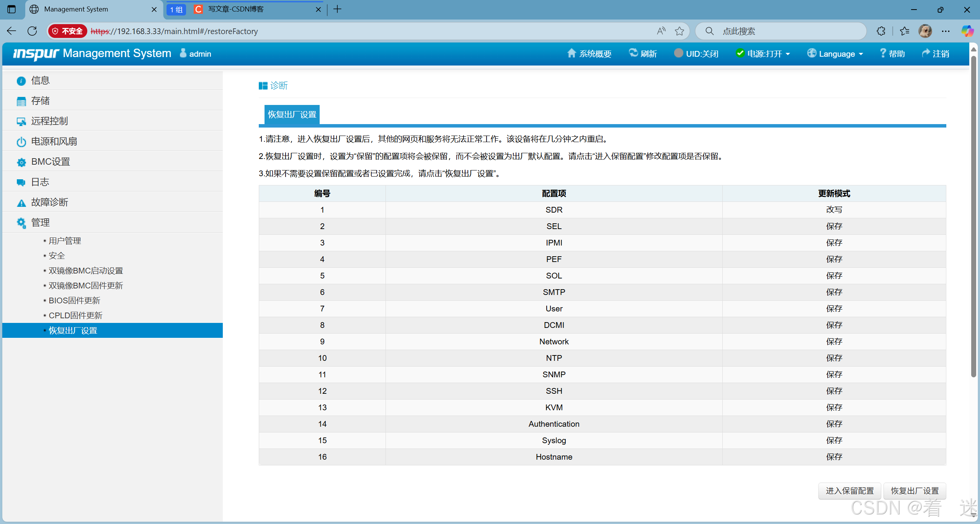Click the logout arrow icon
Image resolution: width=980 pixels, height=524 pixels.
pos(926,53)
